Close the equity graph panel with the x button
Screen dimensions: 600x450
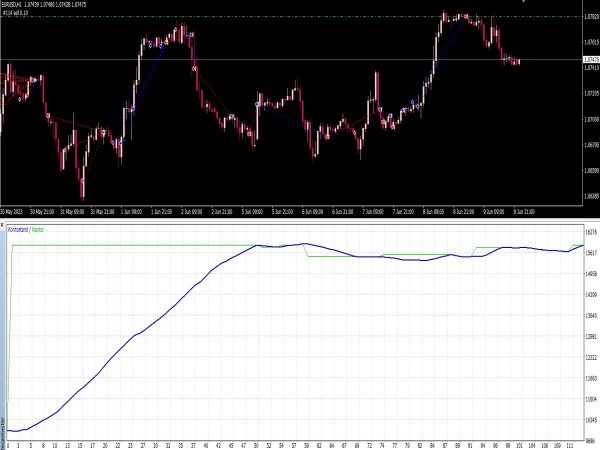(2, 225)
